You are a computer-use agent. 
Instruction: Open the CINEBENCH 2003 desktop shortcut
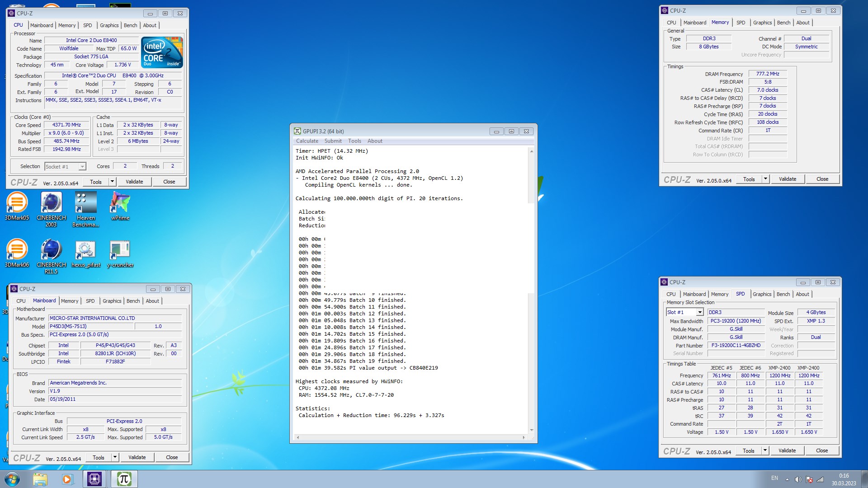51,209
